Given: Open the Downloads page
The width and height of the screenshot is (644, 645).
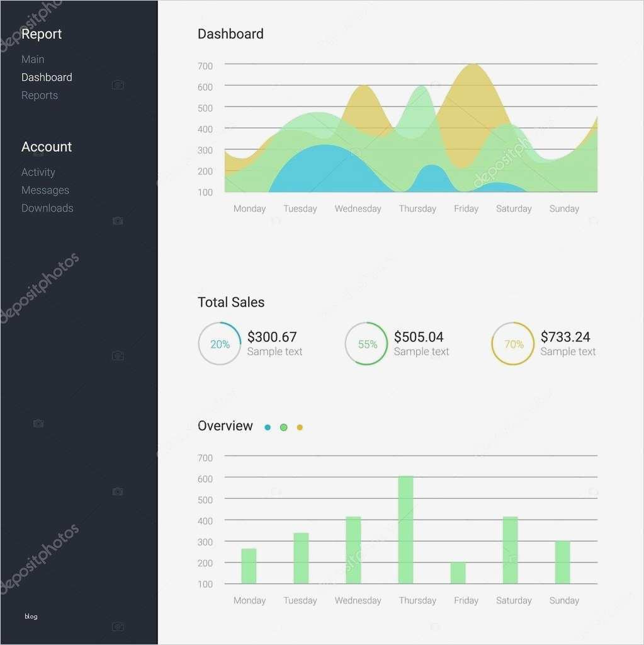Looking at the screenshot, I should [x=47, y=208].
